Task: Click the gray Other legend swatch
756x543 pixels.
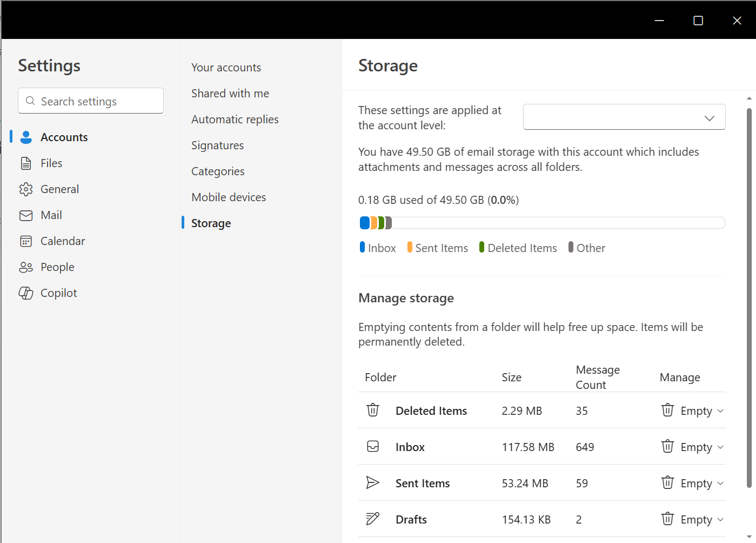Action: click(x=571, y=247)
